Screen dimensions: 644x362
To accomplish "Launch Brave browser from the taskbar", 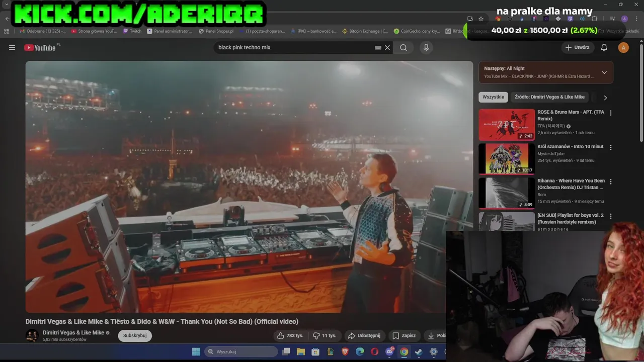I will (345, 351).
